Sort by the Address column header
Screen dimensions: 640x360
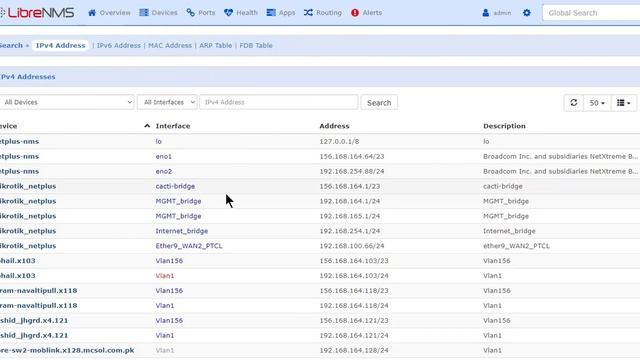pos(334,126)
